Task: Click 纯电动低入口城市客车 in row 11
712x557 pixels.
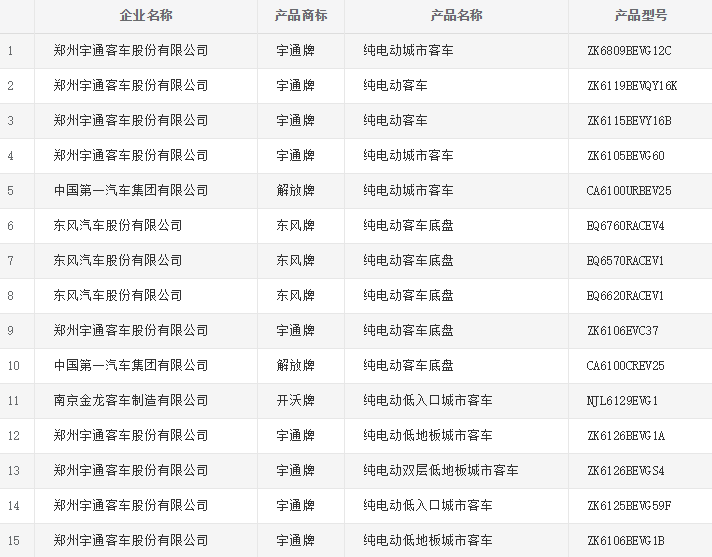Action: pos(428,400)
